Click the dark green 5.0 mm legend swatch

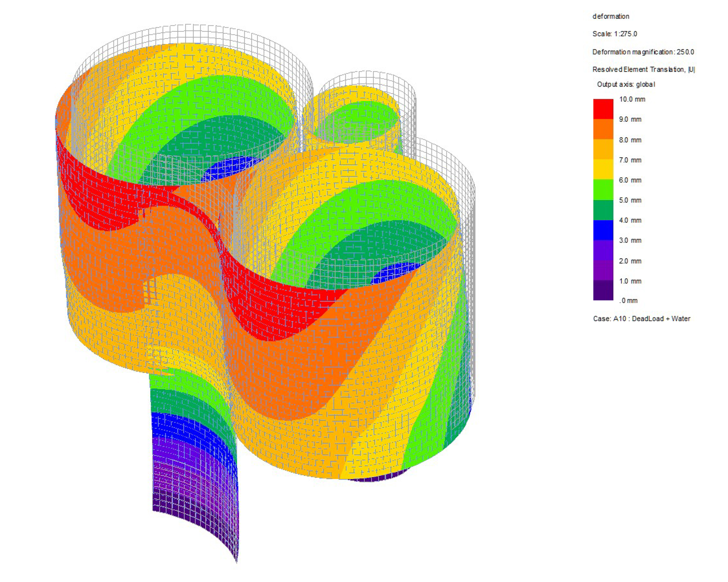tap(603, 210)
